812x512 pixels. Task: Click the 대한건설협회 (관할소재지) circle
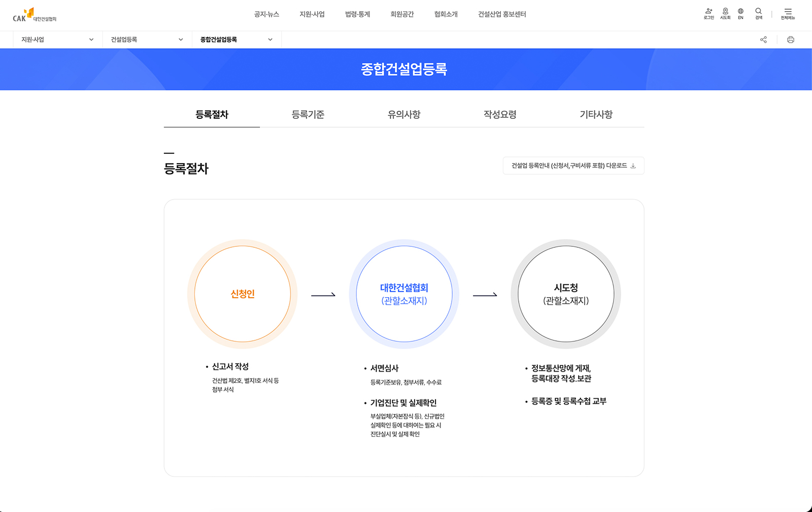404,294
